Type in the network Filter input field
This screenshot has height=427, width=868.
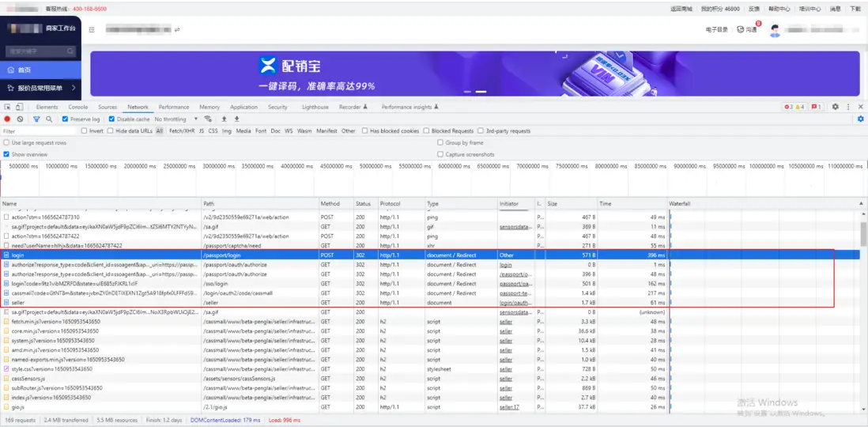(x=40, y=131)
